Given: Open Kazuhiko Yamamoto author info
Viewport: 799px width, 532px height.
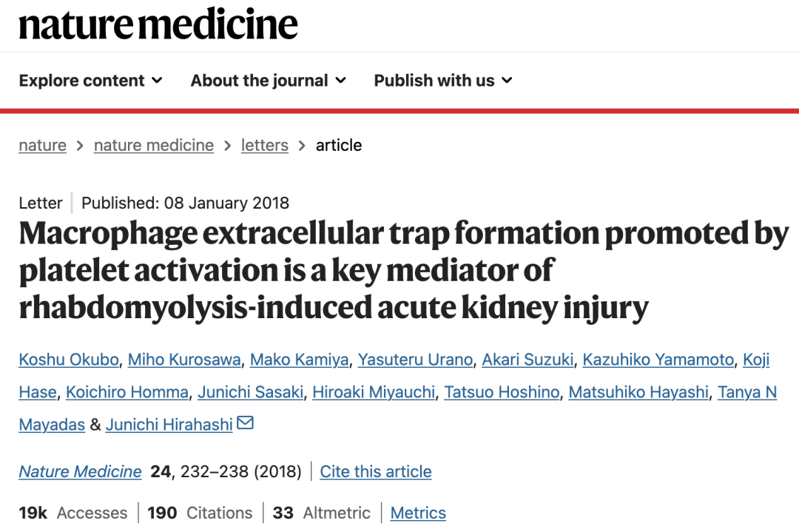Looking at the screenshot, I should 658,360.
